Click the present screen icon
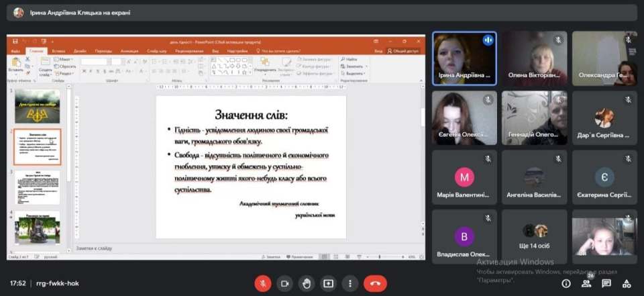Viewport: 644px width, 296px height. 328,283
